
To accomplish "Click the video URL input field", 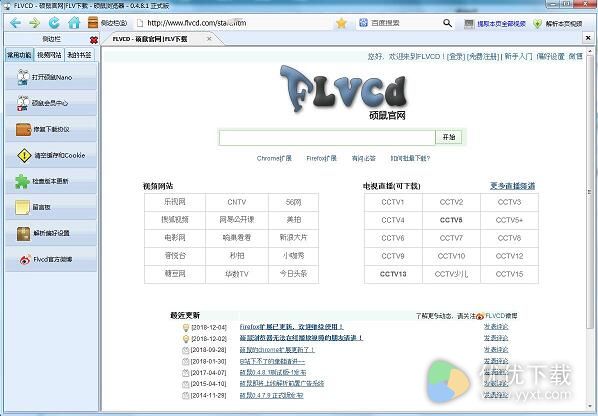I will [x=327, y=138].
